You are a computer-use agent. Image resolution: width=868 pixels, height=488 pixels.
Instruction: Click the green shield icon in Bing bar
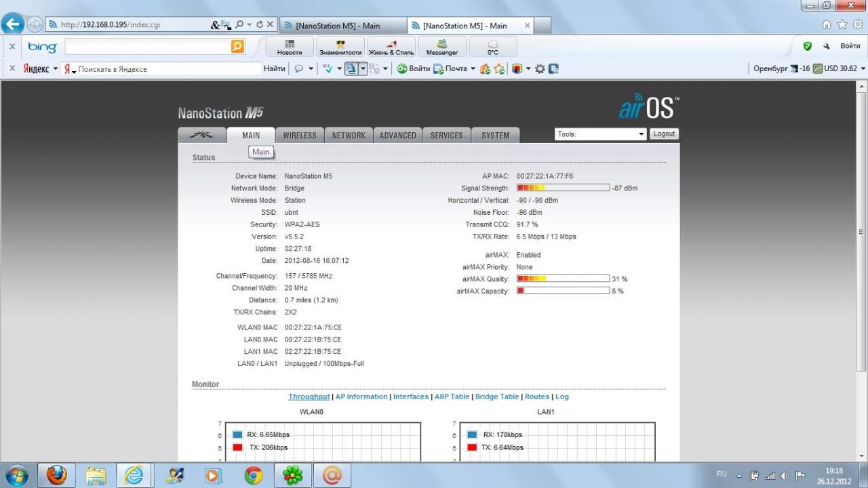[807, 46]
